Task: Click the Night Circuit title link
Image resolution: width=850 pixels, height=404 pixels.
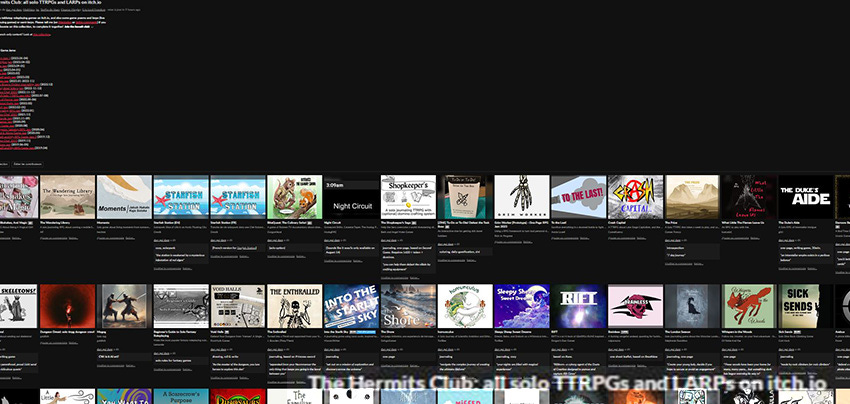Action: [334, 223]
